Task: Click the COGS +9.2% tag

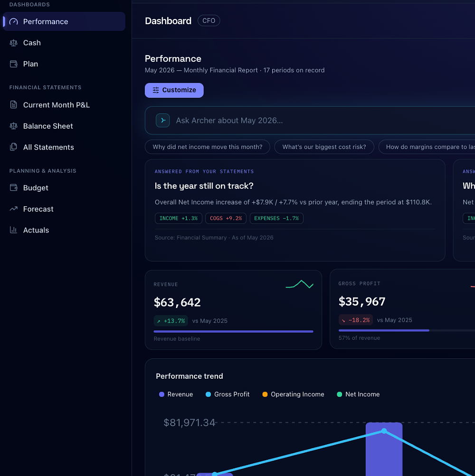Action: [x=226, y=218]
